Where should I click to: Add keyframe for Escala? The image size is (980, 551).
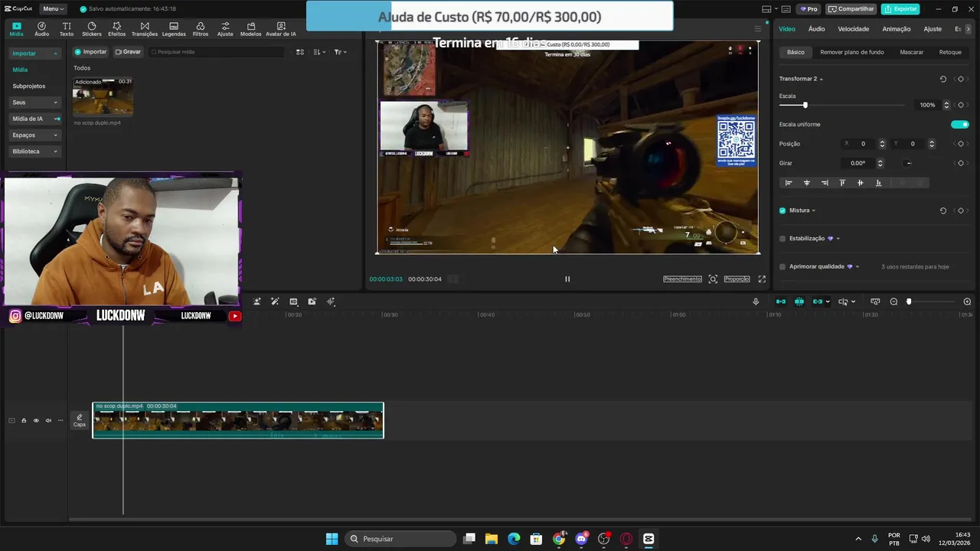(x=961, y=105)
